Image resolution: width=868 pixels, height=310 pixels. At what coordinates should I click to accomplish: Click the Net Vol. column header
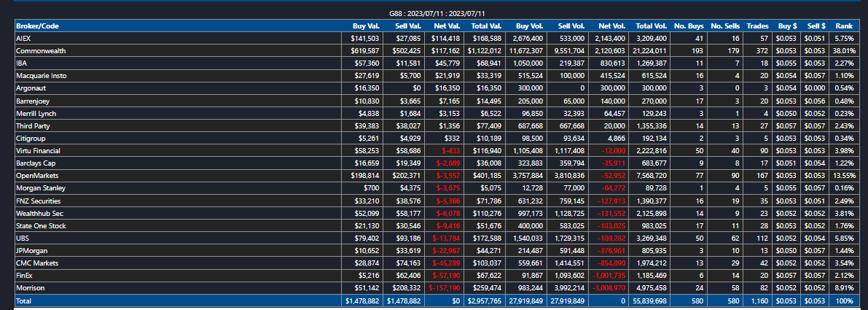click(611, 26)
